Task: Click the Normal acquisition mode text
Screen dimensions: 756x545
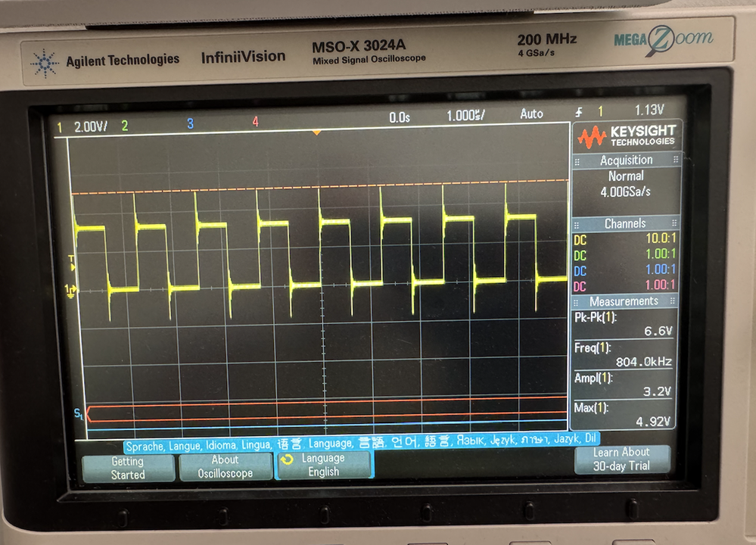Action: pyautogui.click(x=626, y=176)
